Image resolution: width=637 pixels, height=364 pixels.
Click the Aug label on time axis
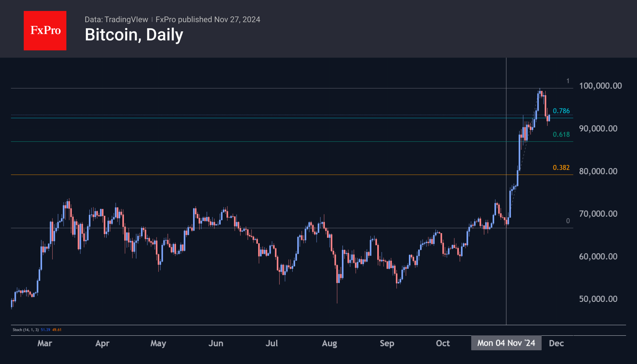[329, 343]
